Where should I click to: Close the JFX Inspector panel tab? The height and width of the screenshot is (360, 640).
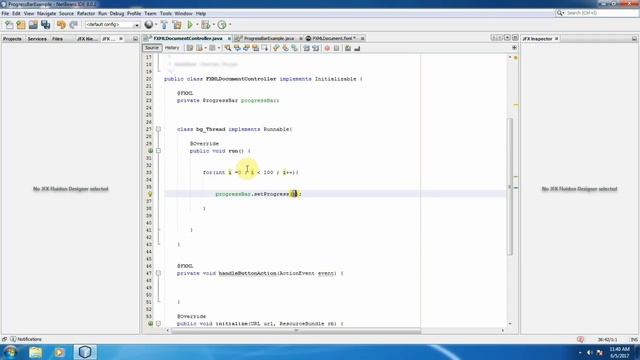(x=556, y=39)
